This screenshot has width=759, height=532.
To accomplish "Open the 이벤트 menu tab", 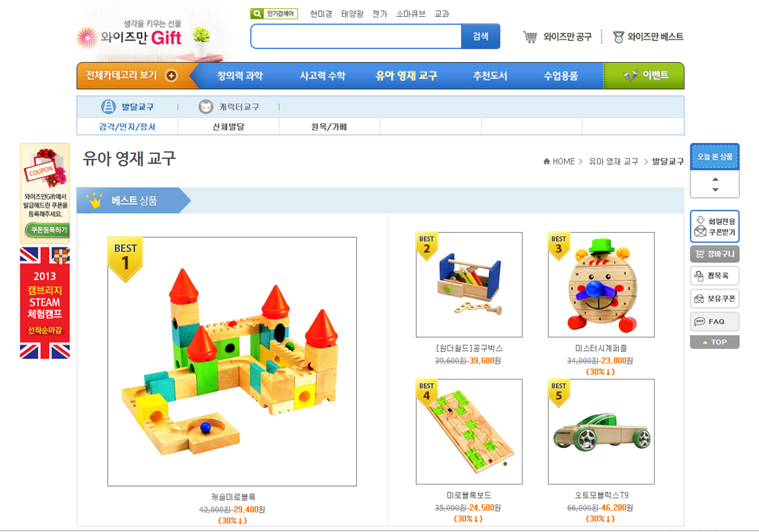I will pyautogui.click(x=644, y=75).
